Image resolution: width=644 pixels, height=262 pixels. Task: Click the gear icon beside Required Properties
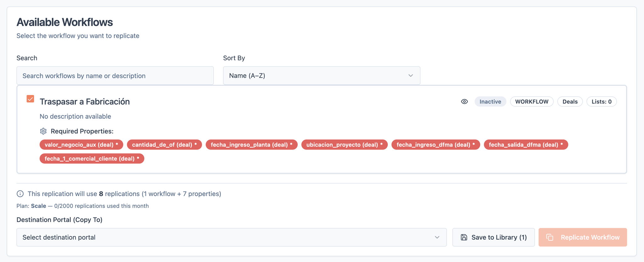(x=43, y=131)
